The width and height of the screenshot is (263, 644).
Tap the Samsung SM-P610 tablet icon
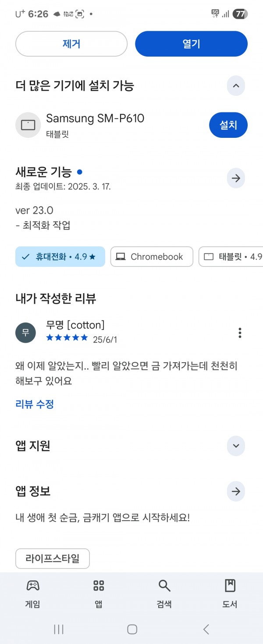(x=28, y=125)
